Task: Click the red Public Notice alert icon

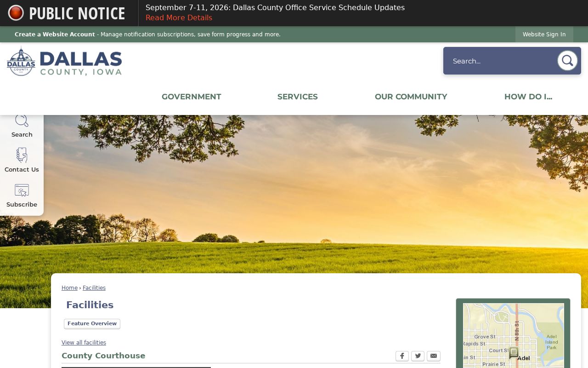Action: coord(16,13)
